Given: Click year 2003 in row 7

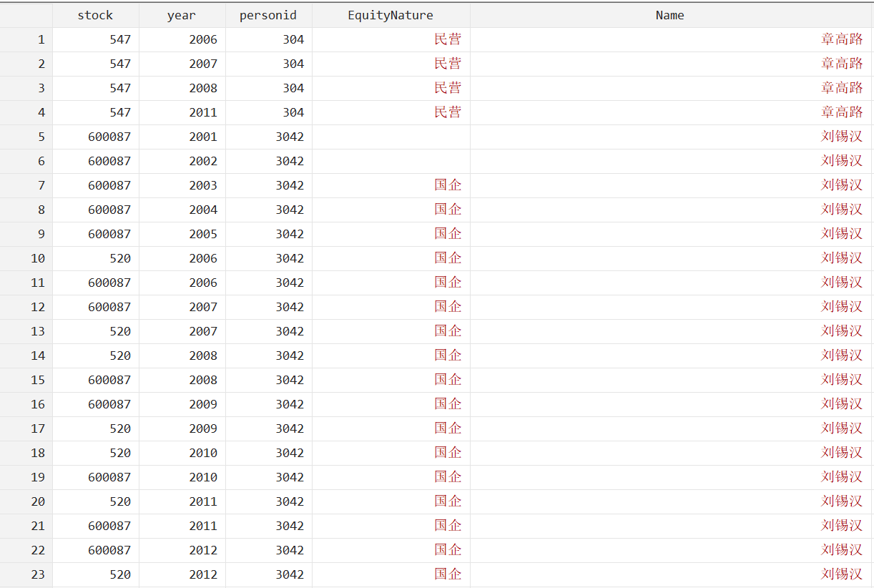Looking at the screenshot, I should 203,185.
